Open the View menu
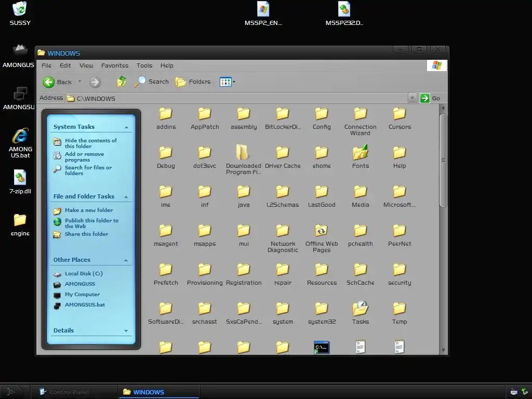 click(86, 65)
